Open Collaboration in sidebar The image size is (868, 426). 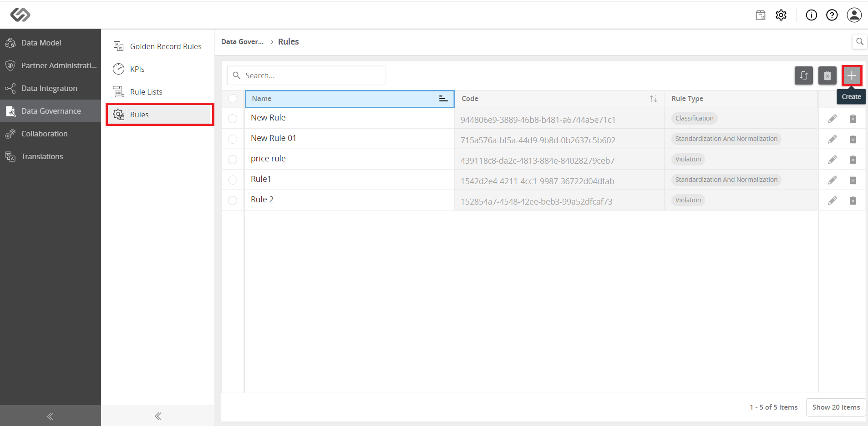(x=51, y=134)
